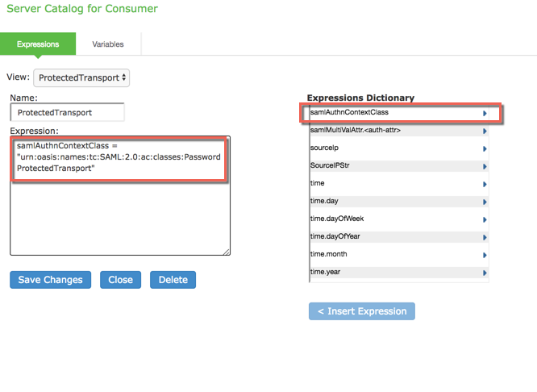
Task: Click arrow icon beside time.dayOfYear
Action: [485, 238]
